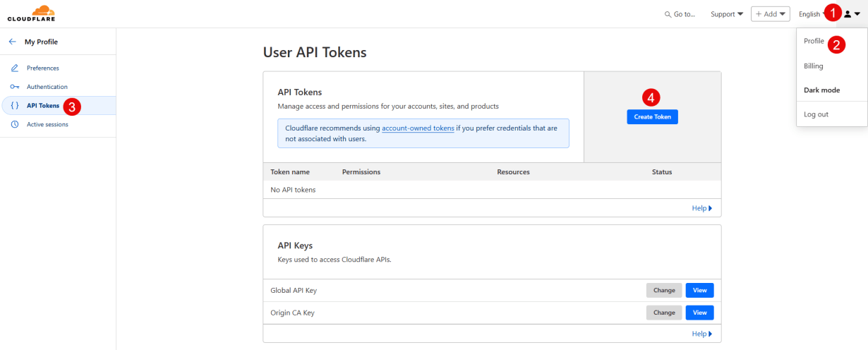Click the Authentication key icon
This screenshot has height=350, width=868.
pos(15,87)
